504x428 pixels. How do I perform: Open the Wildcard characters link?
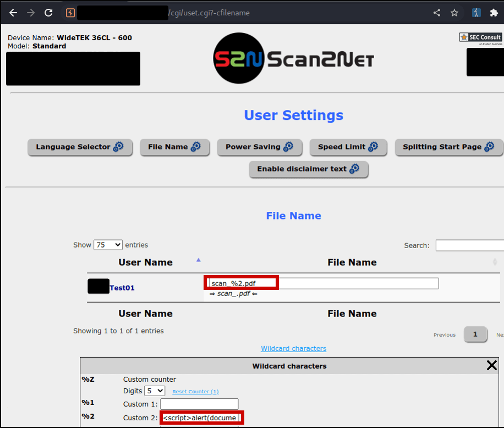293,348
